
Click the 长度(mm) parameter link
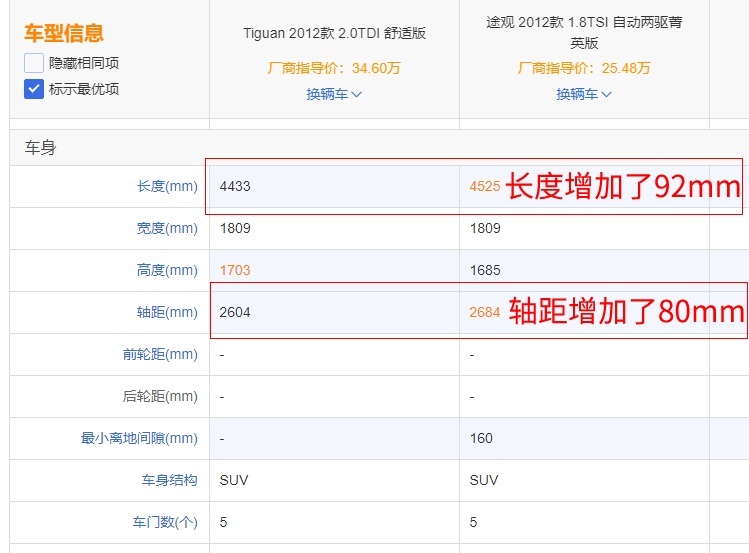[x=167, y=186]
